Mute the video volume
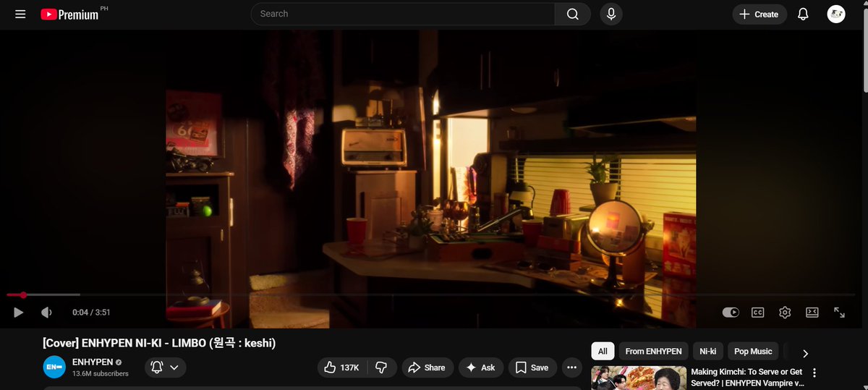868x390 pixels. coord(46,313)
